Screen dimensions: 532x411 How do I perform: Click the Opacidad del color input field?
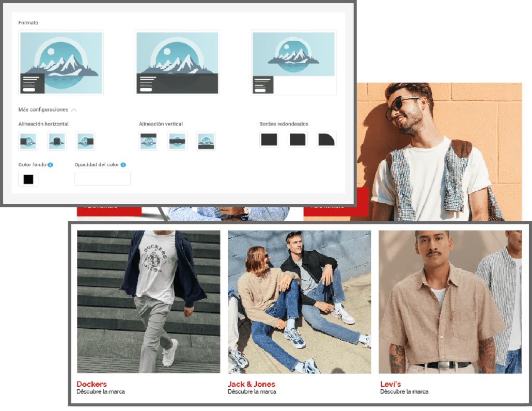tap(102, 179)
